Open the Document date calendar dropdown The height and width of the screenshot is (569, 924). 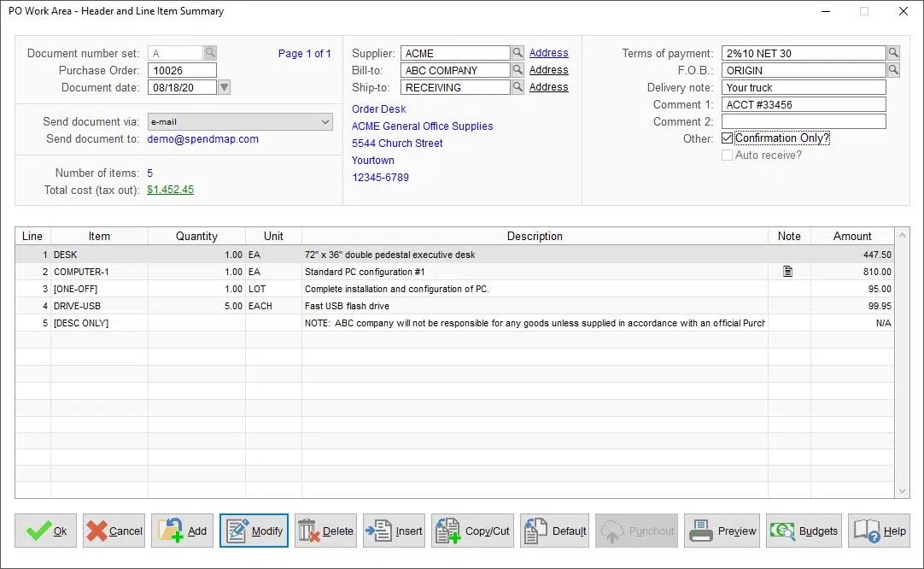click(x=223, y=86)
